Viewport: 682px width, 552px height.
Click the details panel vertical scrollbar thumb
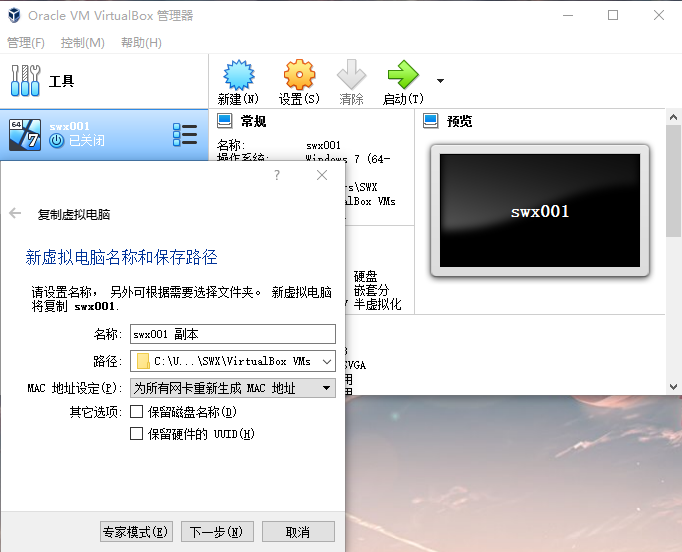[x=673, y=181]
